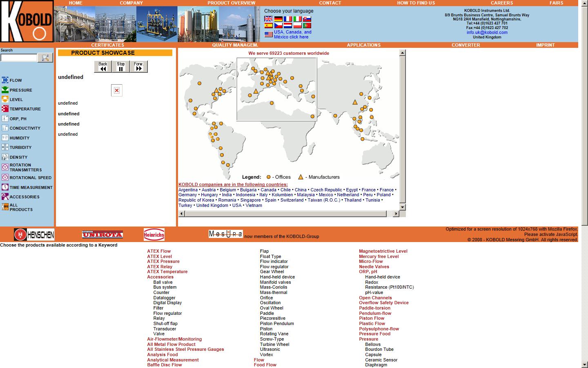Open the Bourdon Tube keyword link
This screenshot has width=588, height=368.
click(379, 349)
